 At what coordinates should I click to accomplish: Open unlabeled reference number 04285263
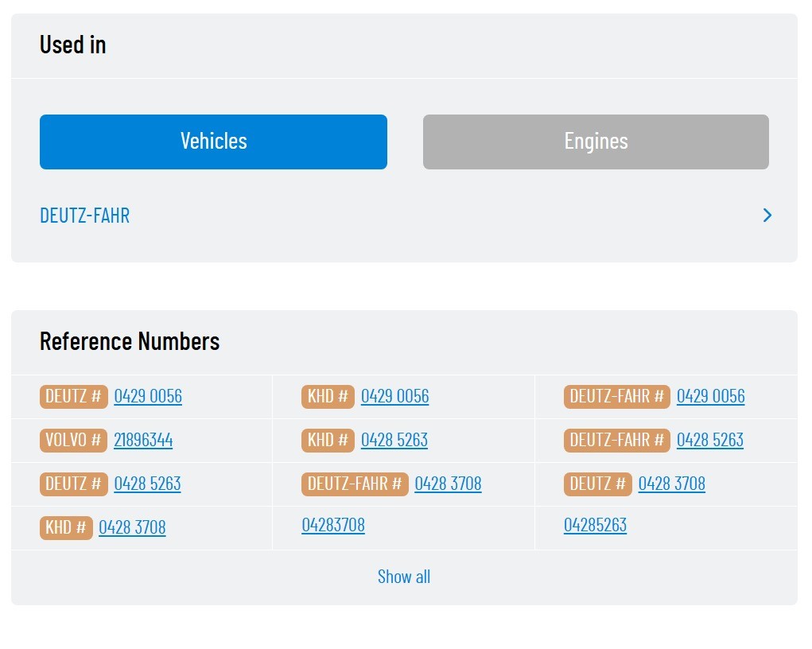[x=595, y=525]
